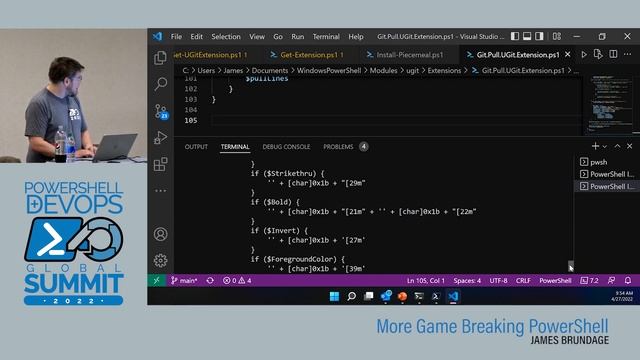Image resolution: width=640 pixels, height=360 pixels.
Task: Open the Manage gear icon
Action: [x=160, y=260]
